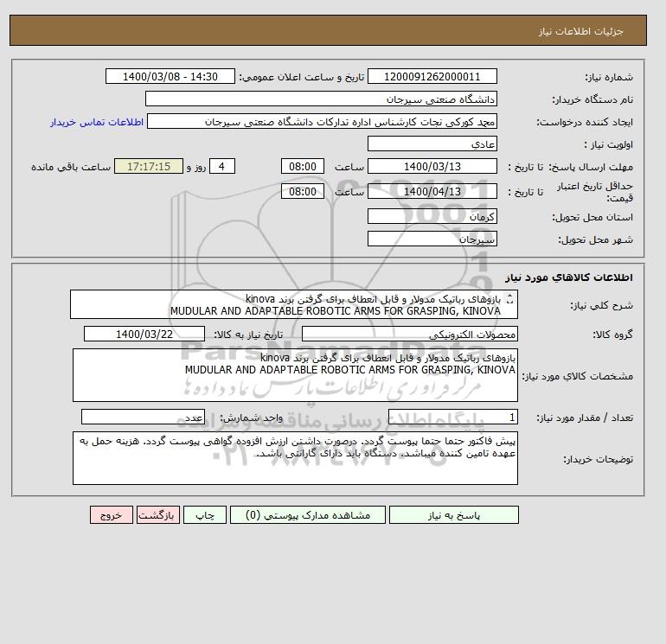The height and width of the screenshot is (644, 666).
Task: Click the مشخصات کالای مورد نیاز label
Action: [x=577, y=376]
